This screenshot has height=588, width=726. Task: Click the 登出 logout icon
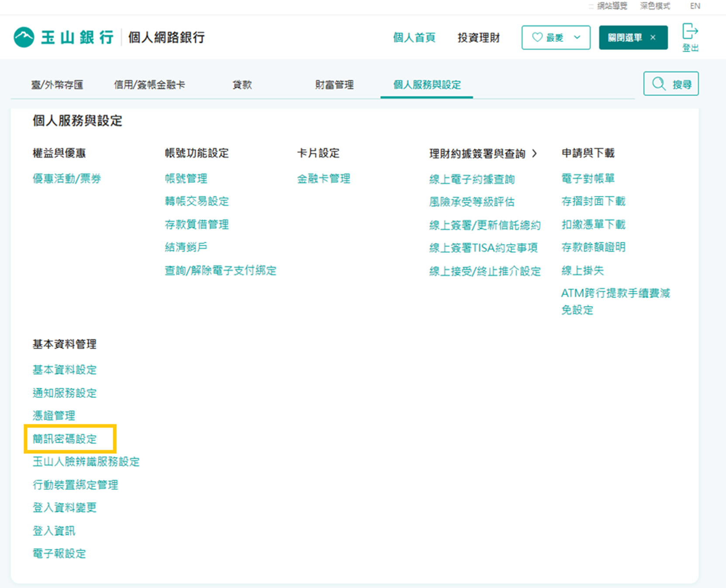(x=690, y=31)
